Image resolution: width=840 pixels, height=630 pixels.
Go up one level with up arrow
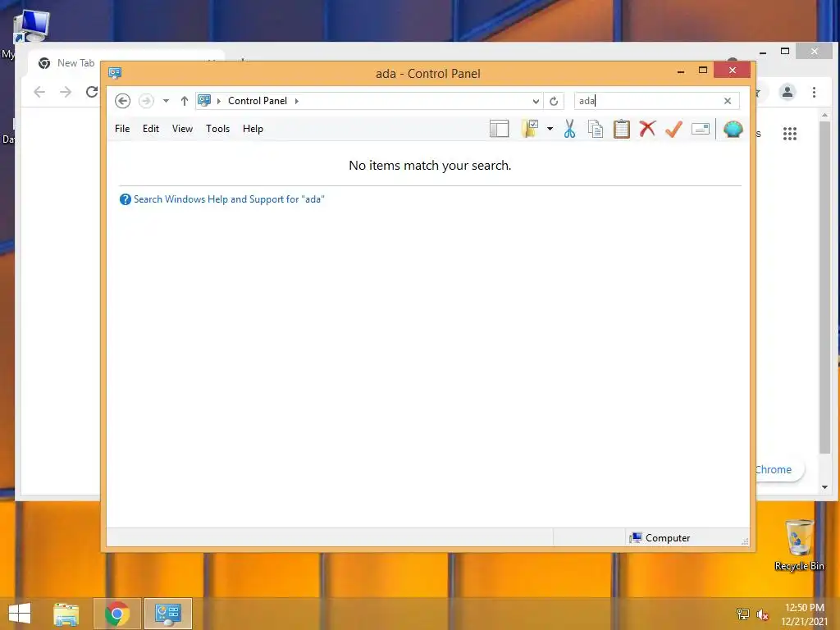(x=185, y=101)
